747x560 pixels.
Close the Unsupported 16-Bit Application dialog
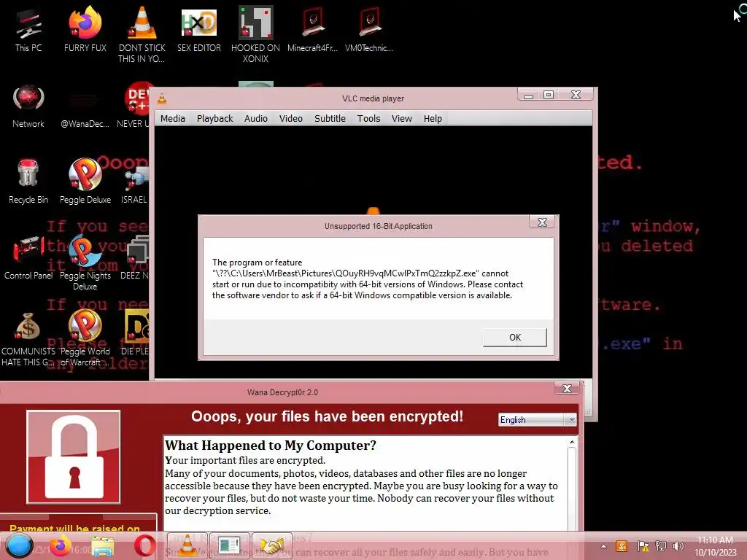pos(542,222)
